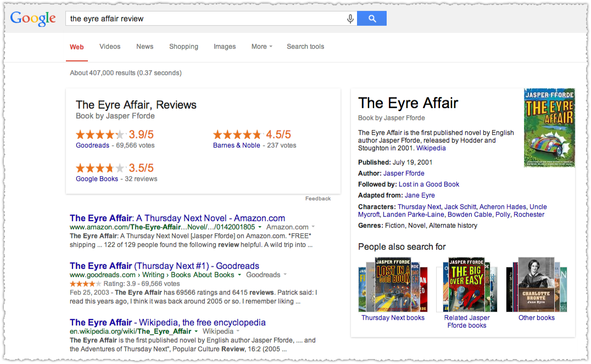Activate voice search microphone icon
Image resolution: width=591 pixels, height=364 pixels.
click(x=350, y=19)
